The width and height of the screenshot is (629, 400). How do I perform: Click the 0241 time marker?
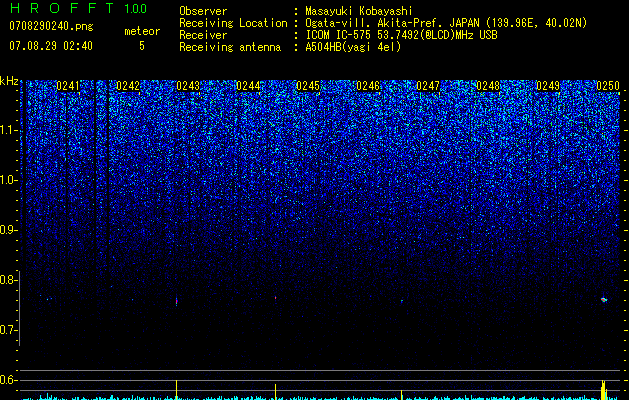[x=68, y=86]
